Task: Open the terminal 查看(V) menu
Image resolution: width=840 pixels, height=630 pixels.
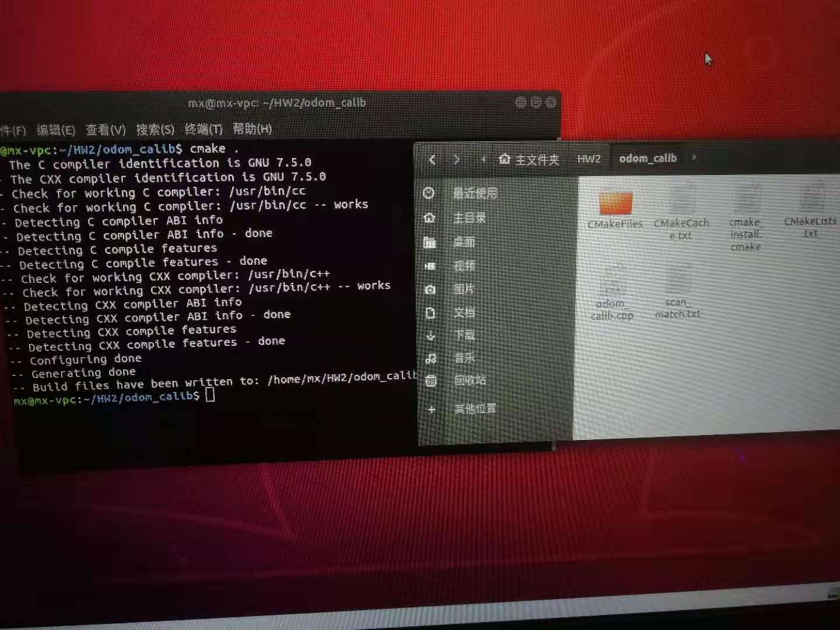Action: (x=106, y=129)
